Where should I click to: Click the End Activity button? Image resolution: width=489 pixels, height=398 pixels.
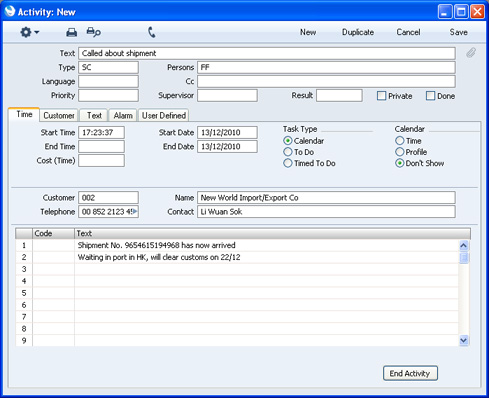(x=410, y=373)
